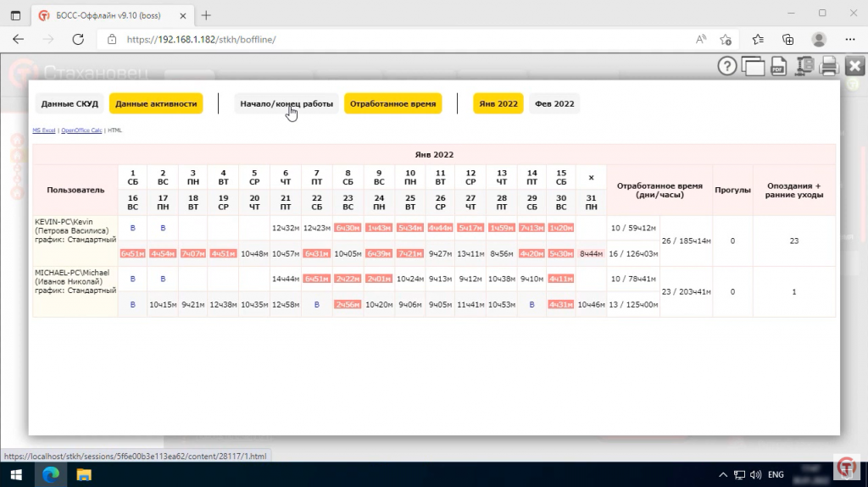Screen dimensions: 868x487
Task: Open report in a new window icon
Action: coord(753,66)
